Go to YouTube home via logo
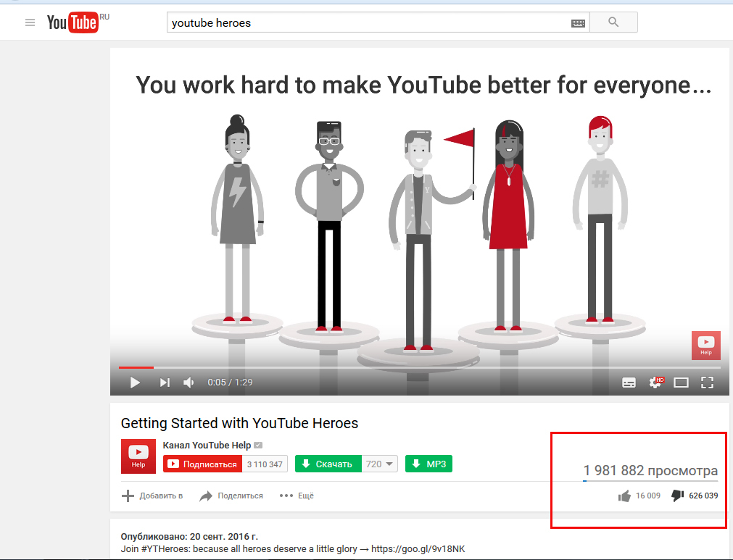 (x=73, y=22)
